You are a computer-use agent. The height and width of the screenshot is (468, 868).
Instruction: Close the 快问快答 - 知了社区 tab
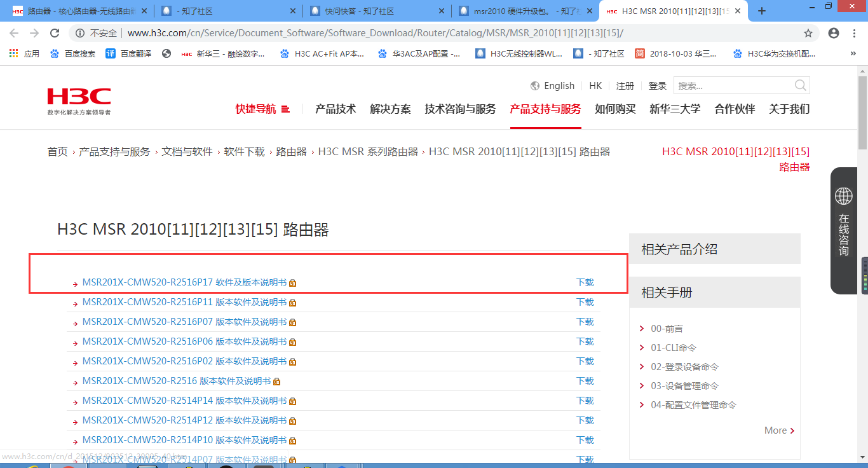pos(440,11)
